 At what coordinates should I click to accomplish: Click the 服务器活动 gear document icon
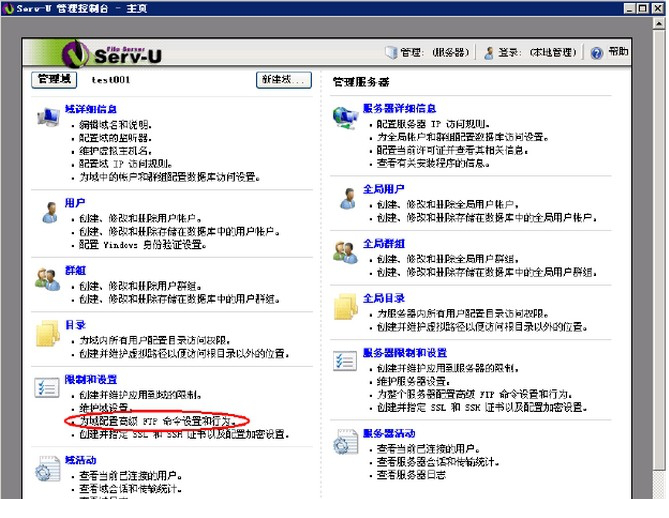click(346, 441)
